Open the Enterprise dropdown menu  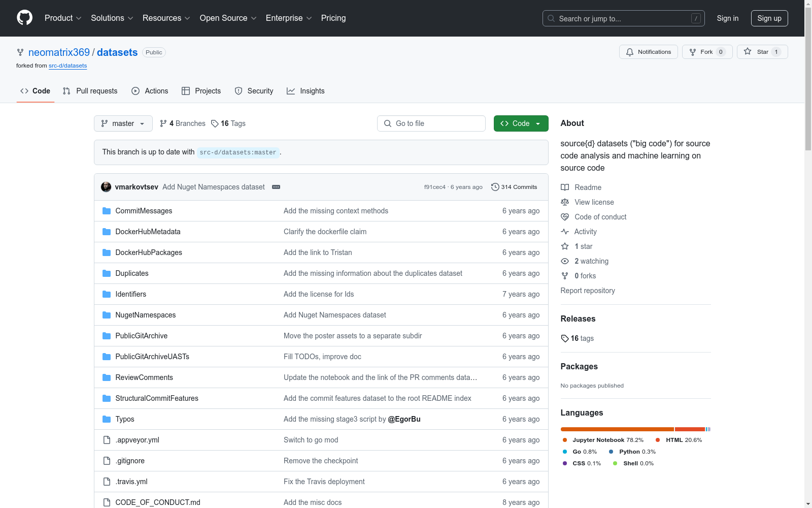(x=289, y=18)
